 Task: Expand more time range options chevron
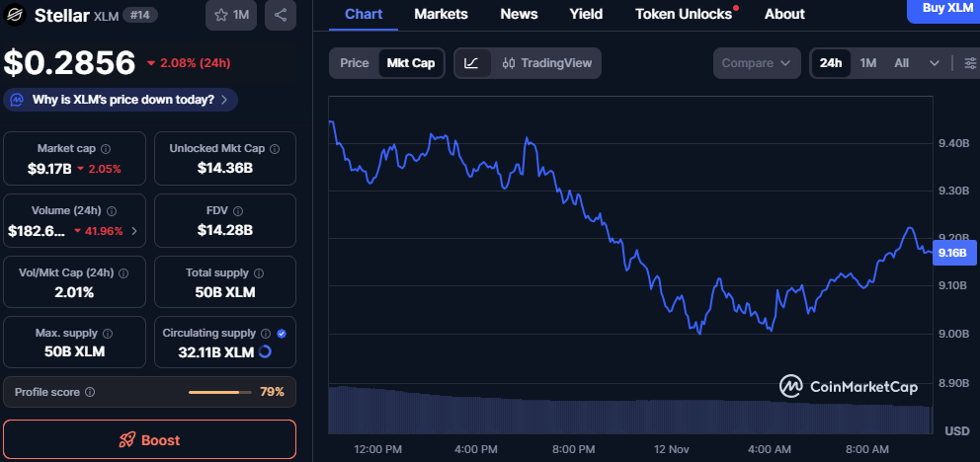(x=935, y=63)
